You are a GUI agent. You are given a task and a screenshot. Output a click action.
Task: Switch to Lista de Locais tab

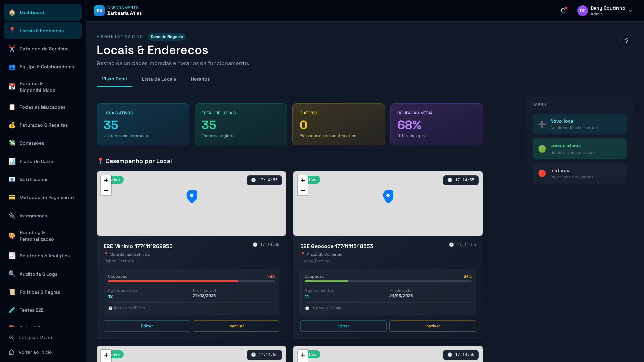pyautogui.click(x=159, y=79)
